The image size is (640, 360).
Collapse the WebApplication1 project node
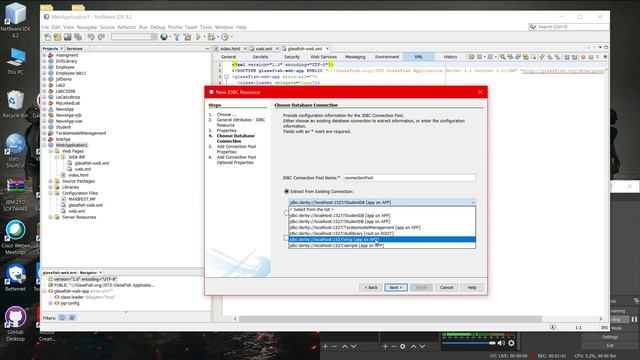44,145
